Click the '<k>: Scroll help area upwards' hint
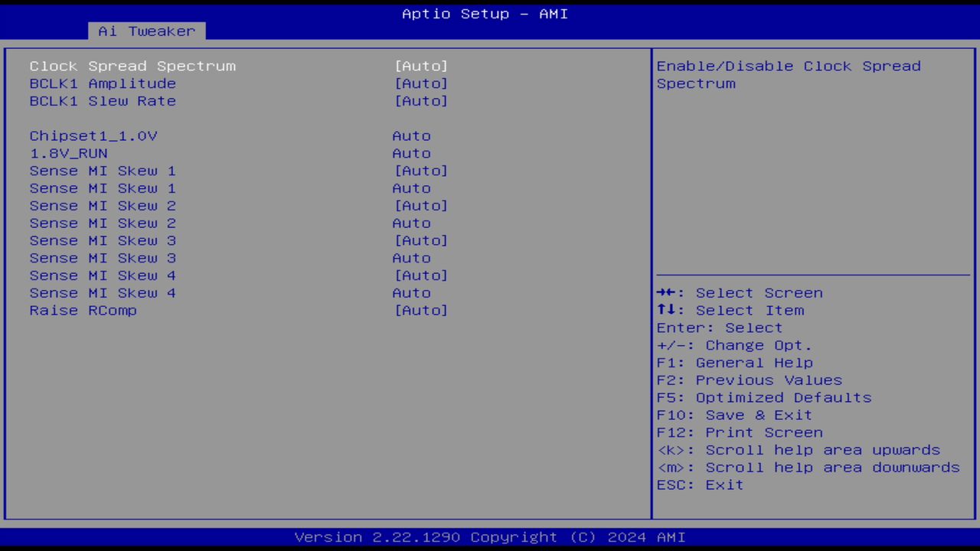The height and width of the screenshot is (551, 980). (799, 450)
